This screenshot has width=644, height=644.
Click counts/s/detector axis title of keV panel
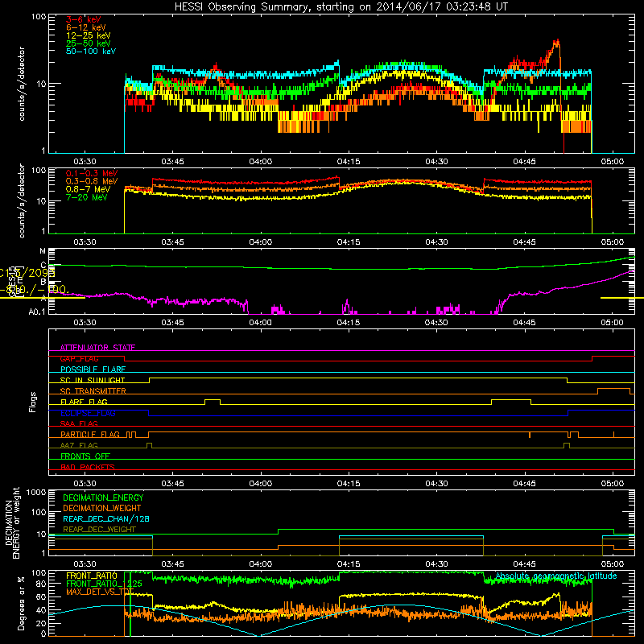click(22, 84)
